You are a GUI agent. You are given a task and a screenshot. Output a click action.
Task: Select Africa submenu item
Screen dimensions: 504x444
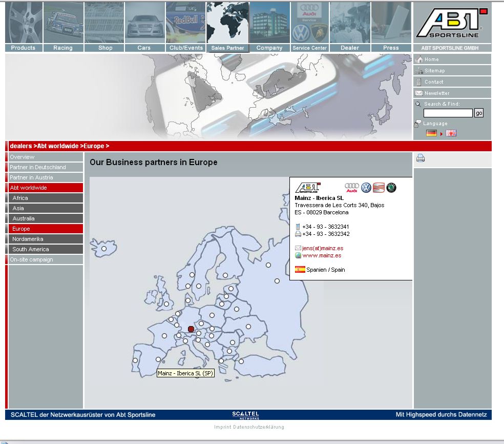tap(45, 198)
